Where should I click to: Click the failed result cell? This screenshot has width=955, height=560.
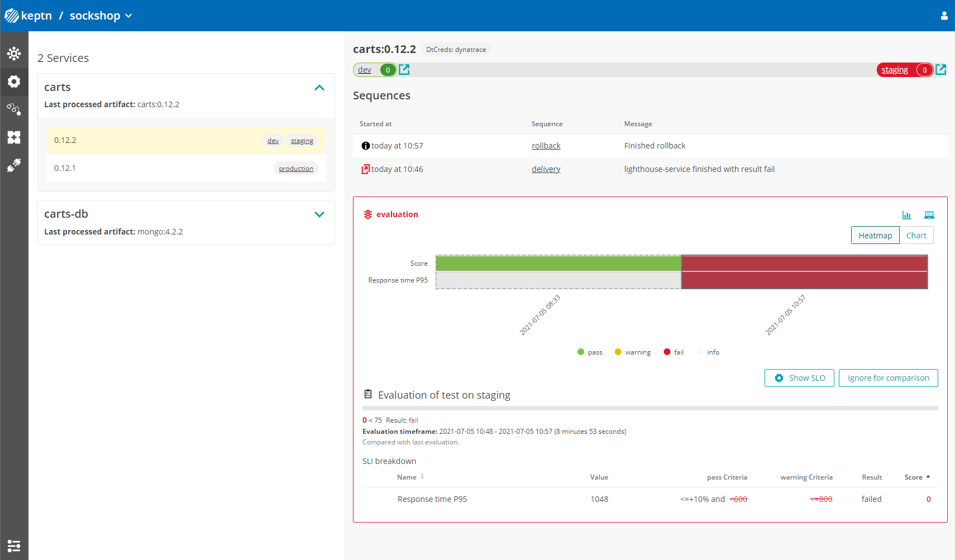871,499
